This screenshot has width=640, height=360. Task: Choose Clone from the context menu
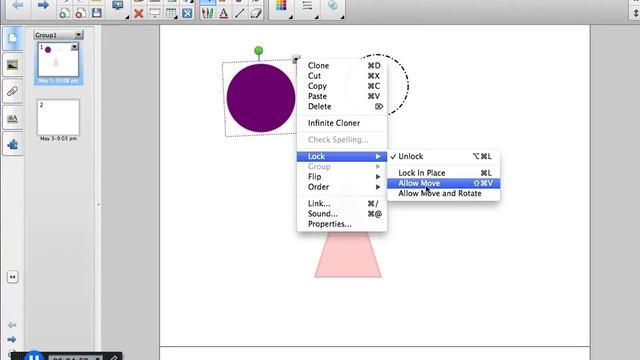point(342,66)
